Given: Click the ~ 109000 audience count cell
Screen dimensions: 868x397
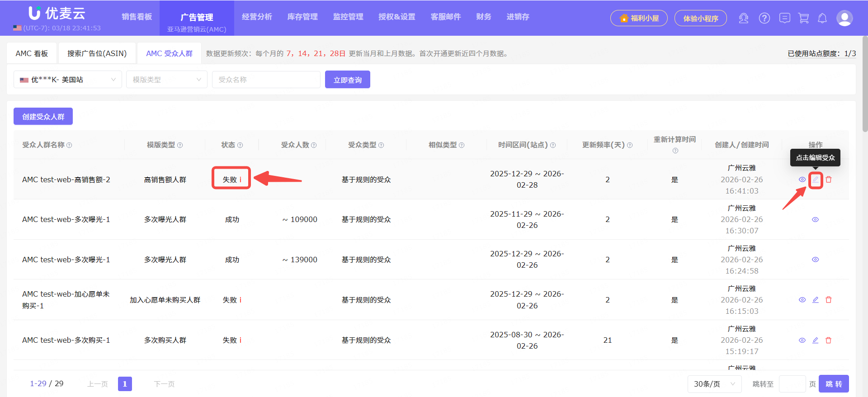Looking at the screenshot, I should [300, 219].
